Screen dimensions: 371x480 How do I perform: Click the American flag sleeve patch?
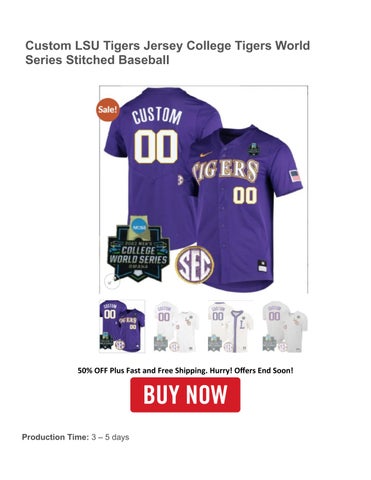point(295,176)
